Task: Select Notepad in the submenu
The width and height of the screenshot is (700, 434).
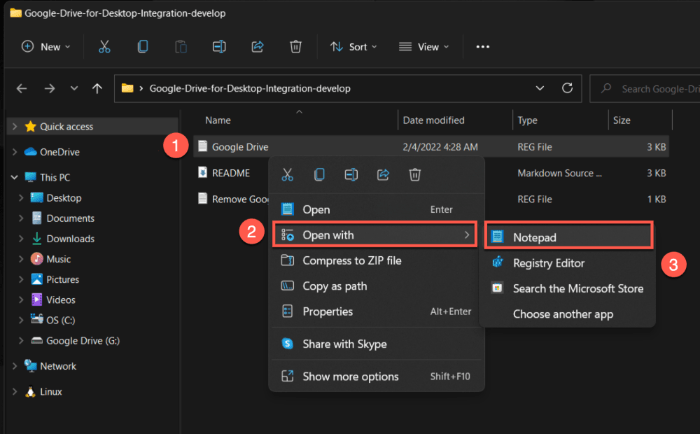Action: [x=568, y=237]
